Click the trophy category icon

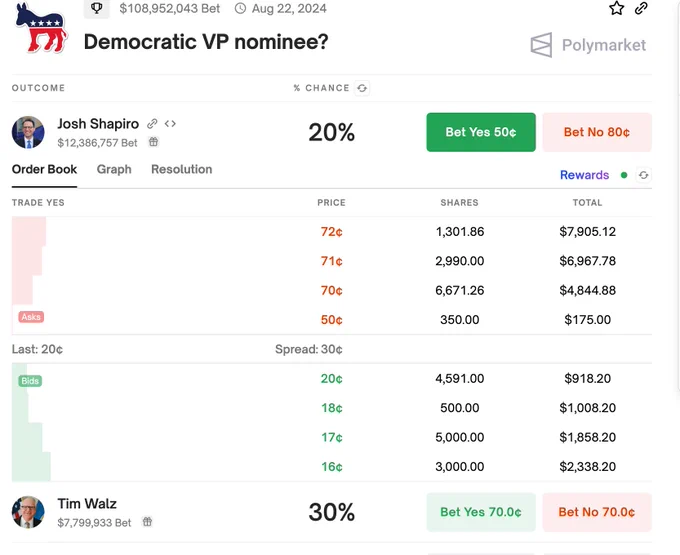(97, 8)
